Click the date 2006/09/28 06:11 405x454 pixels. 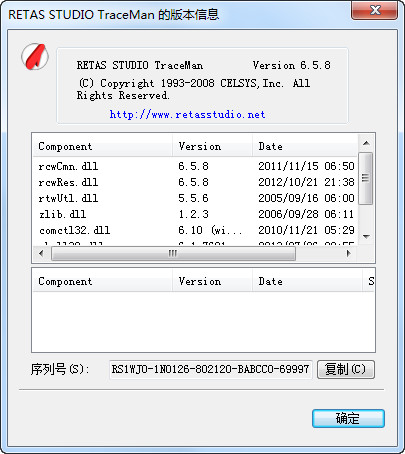(x=306, y=214)
